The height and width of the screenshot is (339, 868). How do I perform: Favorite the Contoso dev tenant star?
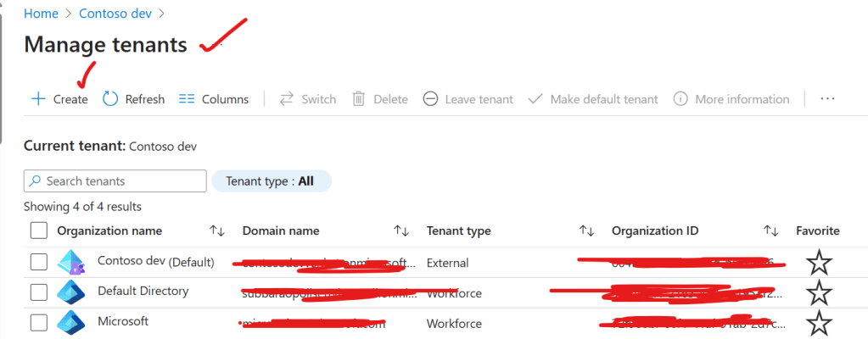818,263
